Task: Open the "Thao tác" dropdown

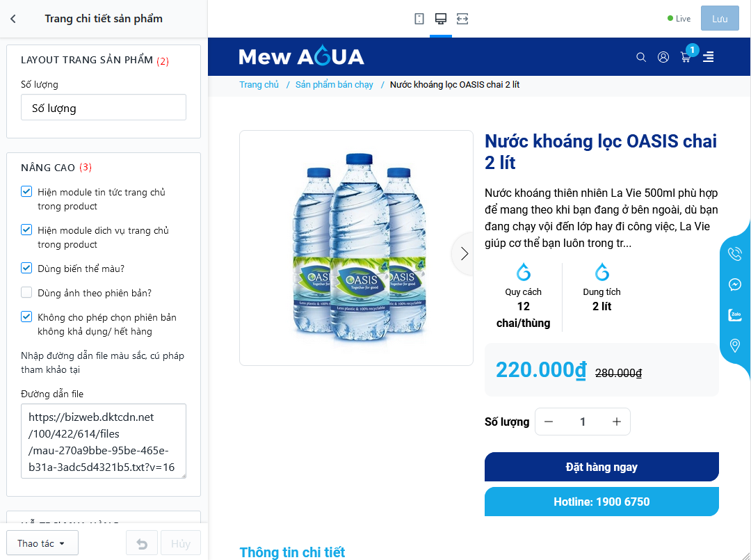Action: (42, 543)
